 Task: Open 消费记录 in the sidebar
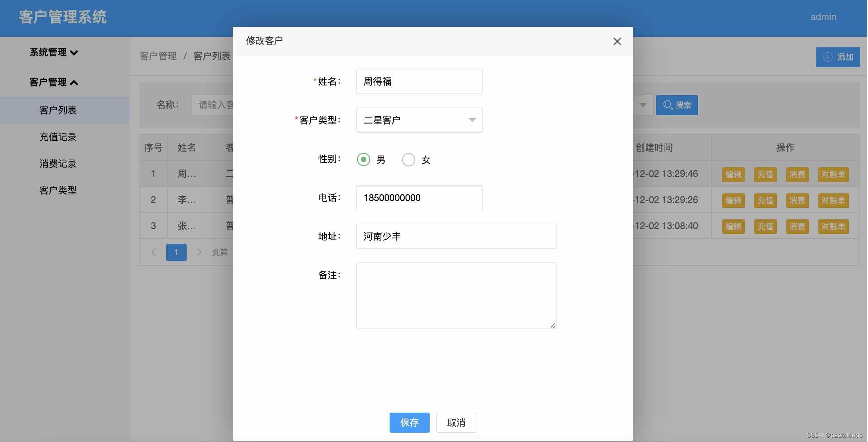click(x=58, y=164)
